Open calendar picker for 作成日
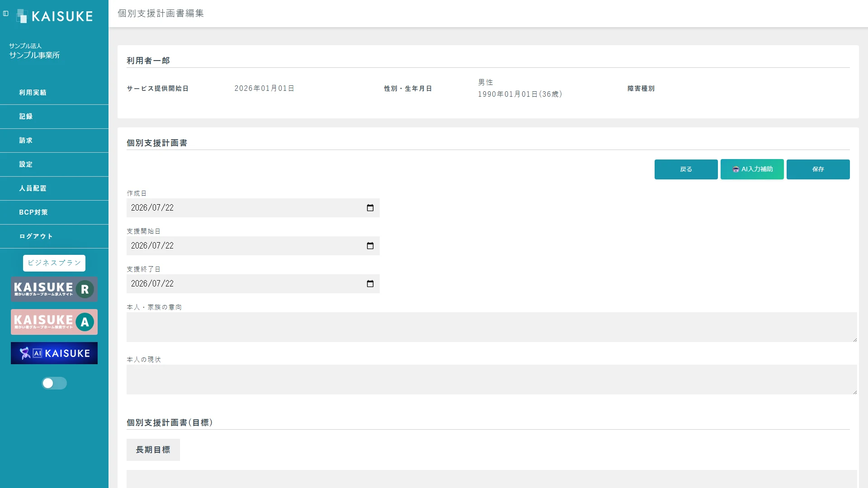Viewport: 868px width, 488px height. point(370,208)
